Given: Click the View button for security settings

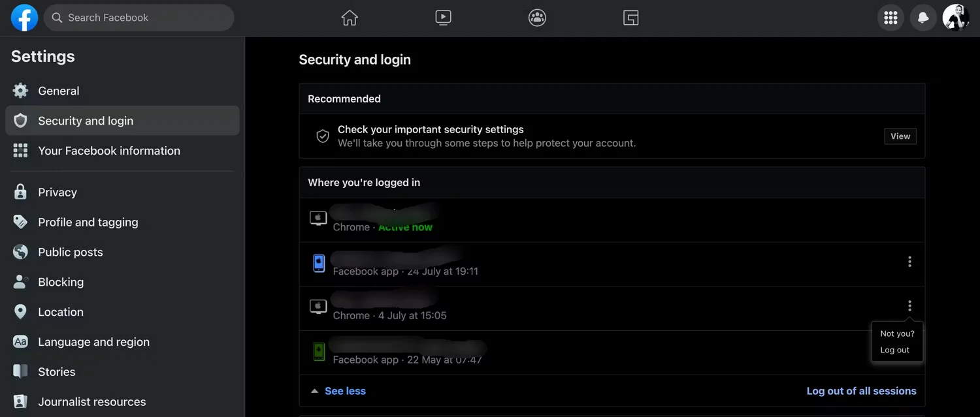Looking at the screenshot, I should point(900,136).
